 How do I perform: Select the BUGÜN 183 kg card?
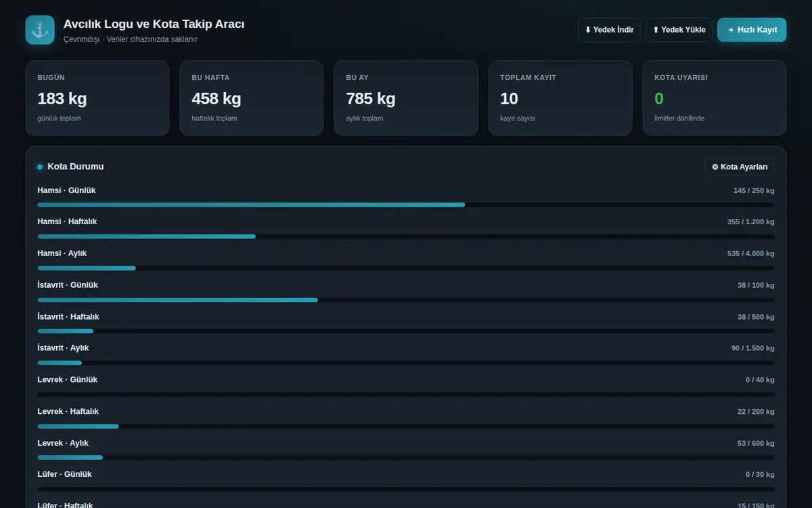(97, 98)
